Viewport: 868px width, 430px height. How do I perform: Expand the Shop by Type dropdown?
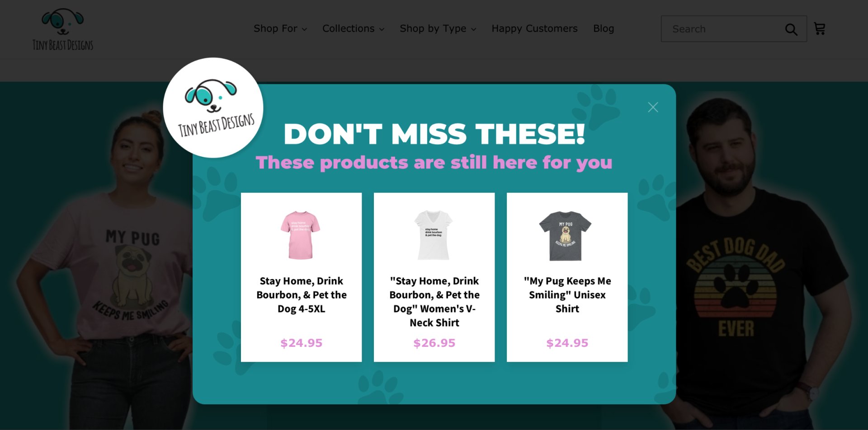click(438, 28)
